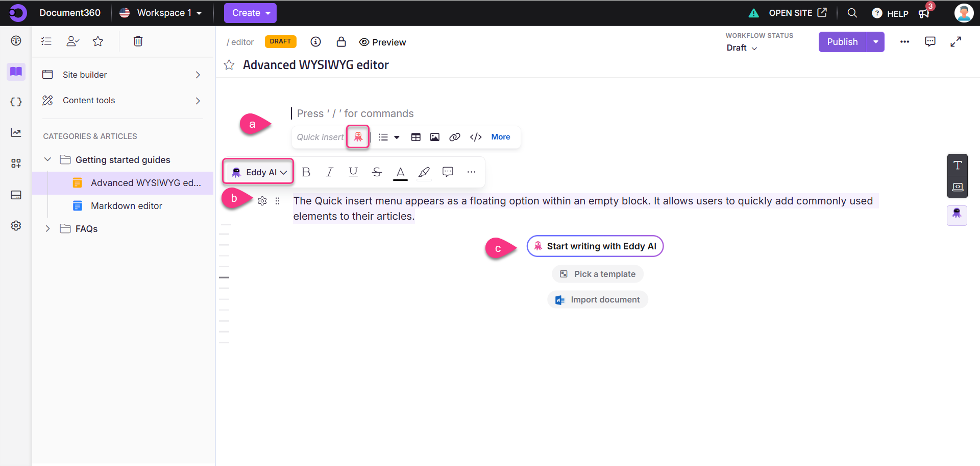This screenshot has width=980, height=466.
Task: Toggle italic formatting
Action: [330, 172]
